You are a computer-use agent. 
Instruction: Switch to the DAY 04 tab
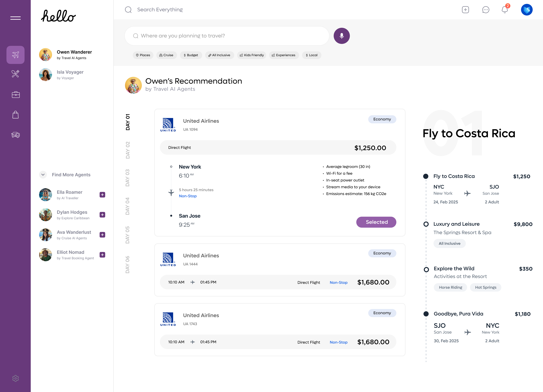pos(128,206)
